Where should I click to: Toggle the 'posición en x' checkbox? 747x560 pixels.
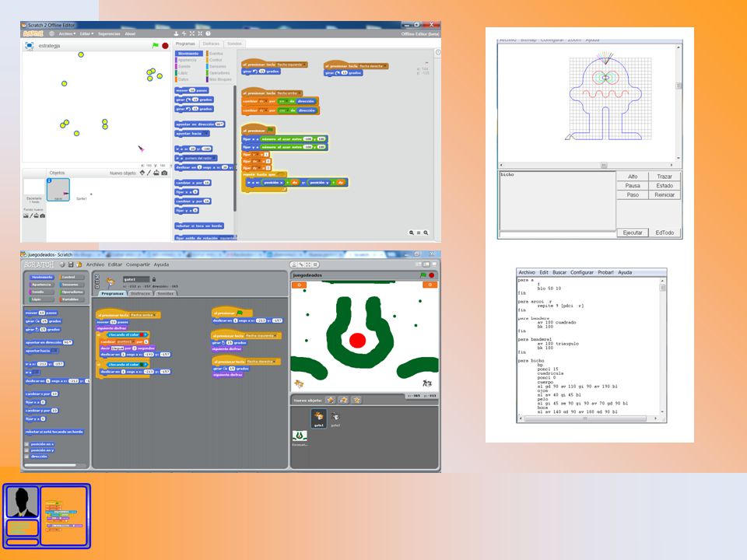pos(26,444)
